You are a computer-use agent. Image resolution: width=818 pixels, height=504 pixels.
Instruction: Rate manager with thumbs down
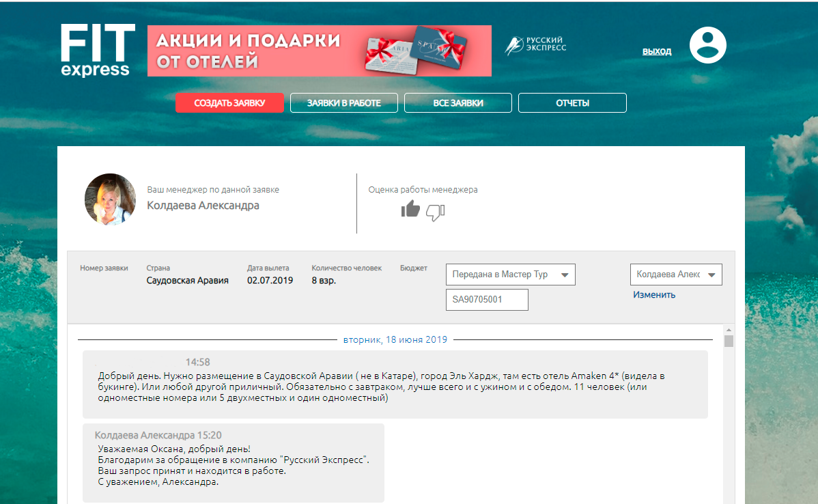coord(435,212)
